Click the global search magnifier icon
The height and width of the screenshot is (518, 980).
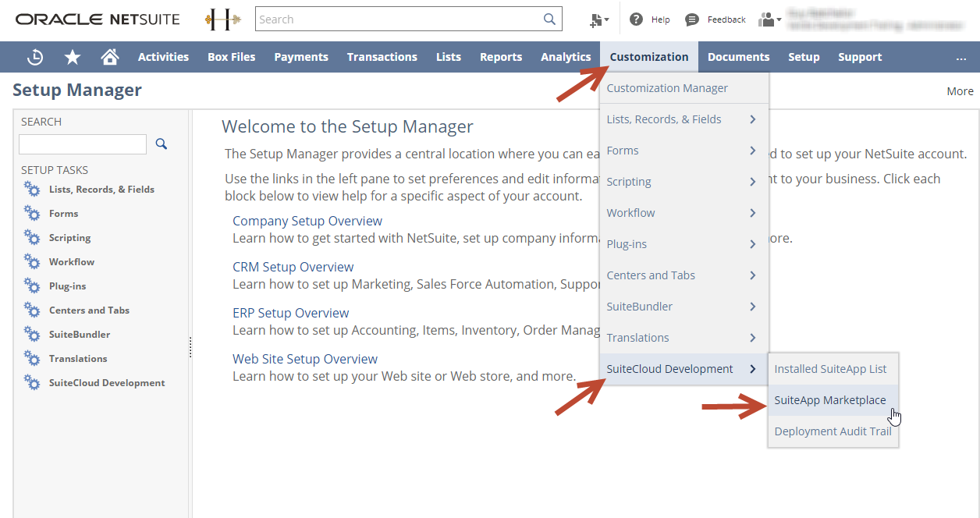click(550, 20)
